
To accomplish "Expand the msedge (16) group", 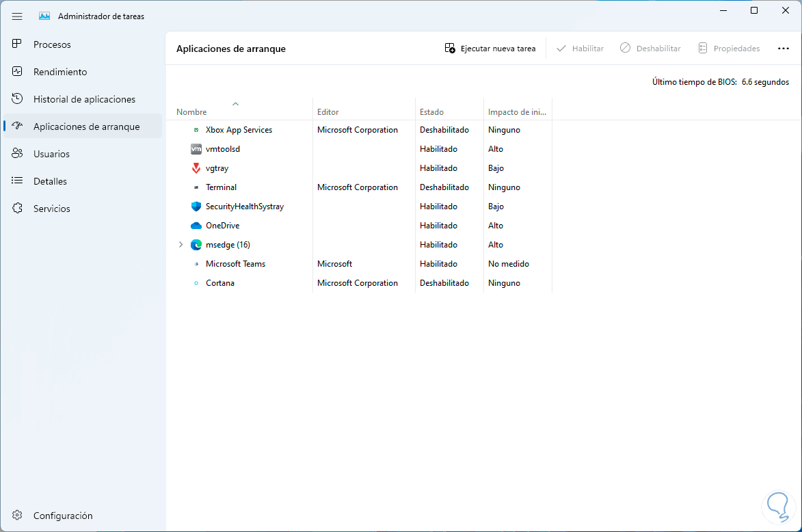I will click(181, 245).
